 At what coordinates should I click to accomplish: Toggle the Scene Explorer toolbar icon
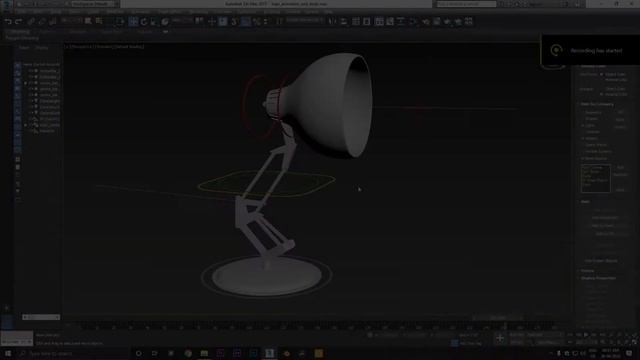click(x=356, y=21)
